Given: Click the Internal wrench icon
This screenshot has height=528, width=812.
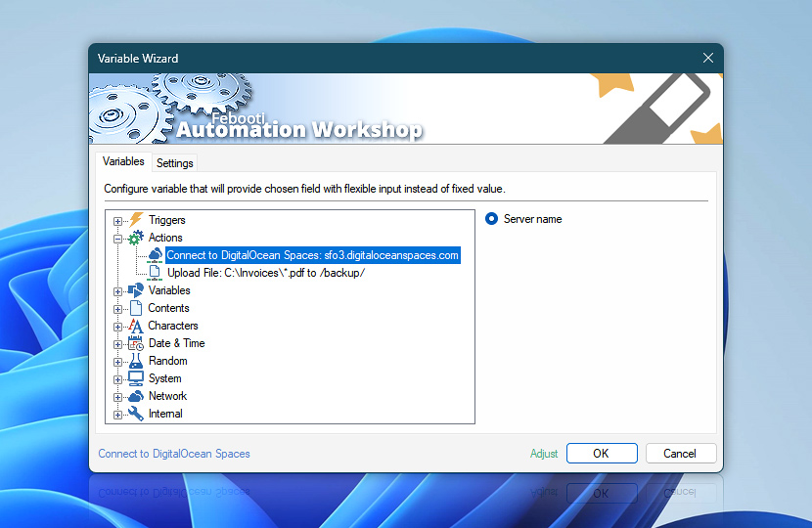Looking at the screenshot, I should (x=136, y=414).
